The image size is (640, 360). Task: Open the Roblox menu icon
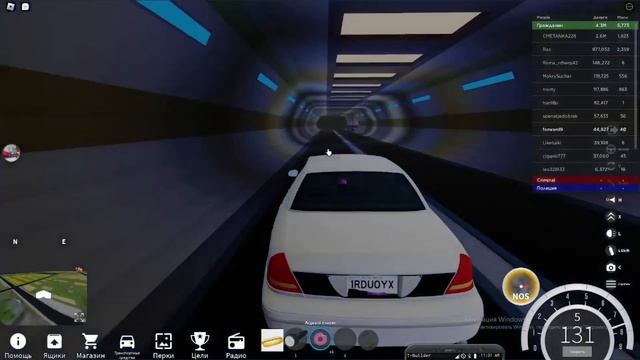tap(11, 6)
